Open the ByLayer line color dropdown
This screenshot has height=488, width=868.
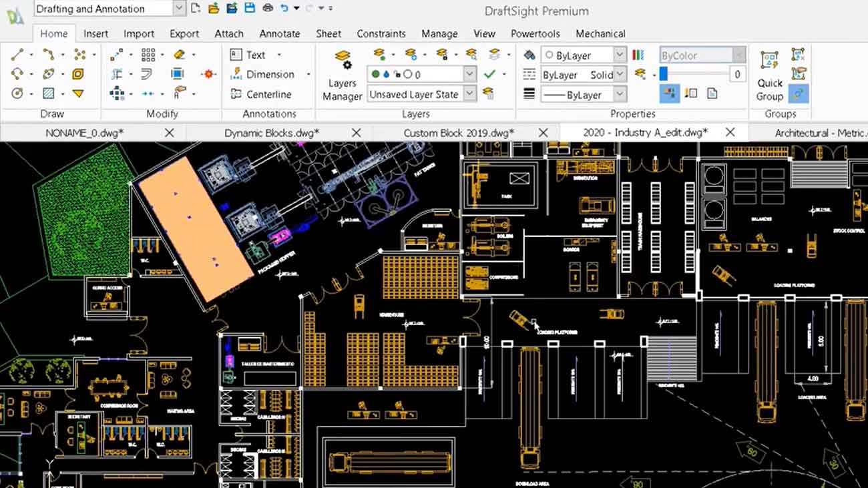(620, 55)
